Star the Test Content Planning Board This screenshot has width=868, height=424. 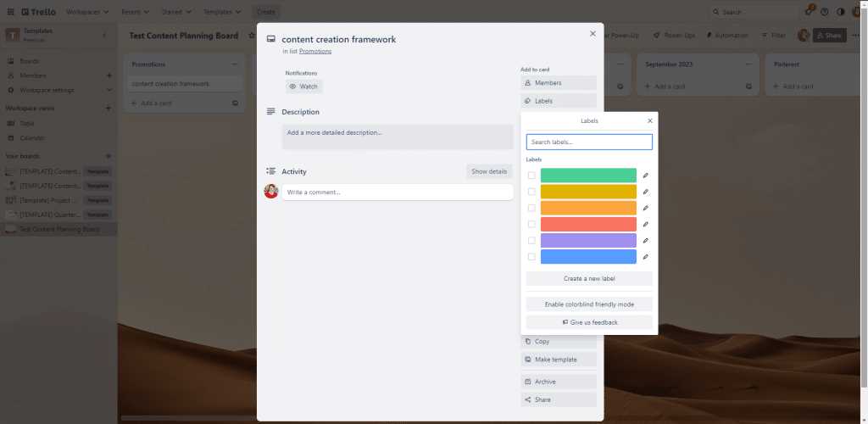252,36
